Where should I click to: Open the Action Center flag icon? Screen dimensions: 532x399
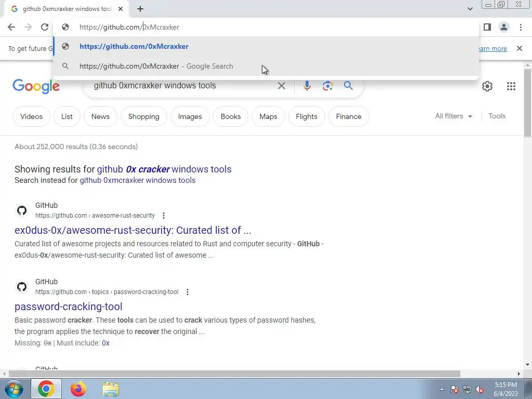click(x=454, y=389)
